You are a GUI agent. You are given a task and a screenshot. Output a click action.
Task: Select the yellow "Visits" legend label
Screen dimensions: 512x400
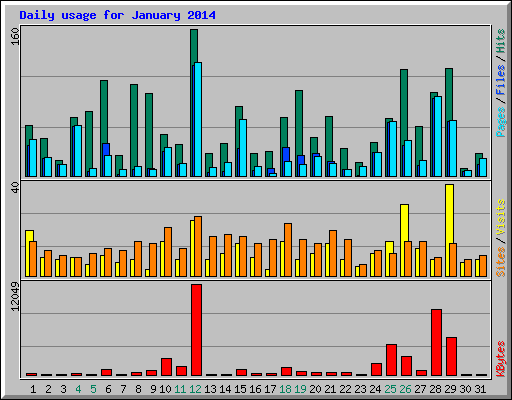click(501, 217)
